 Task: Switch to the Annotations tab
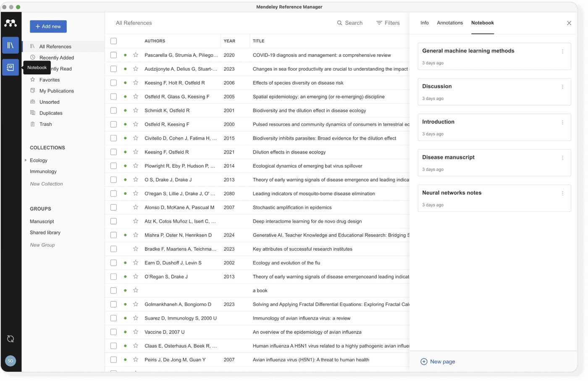click(x=449, y=23)
